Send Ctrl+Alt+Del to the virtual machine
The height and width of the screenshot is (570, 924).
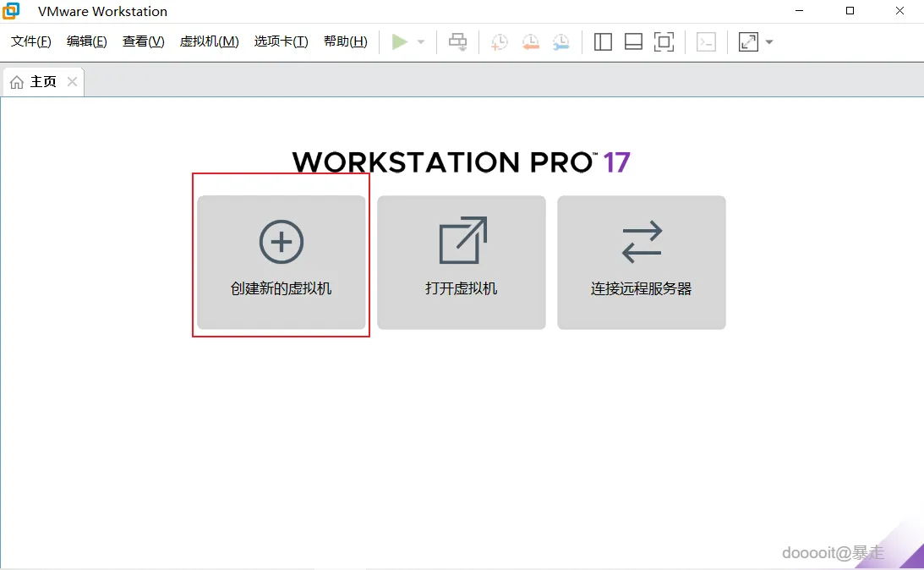[457, 41]
